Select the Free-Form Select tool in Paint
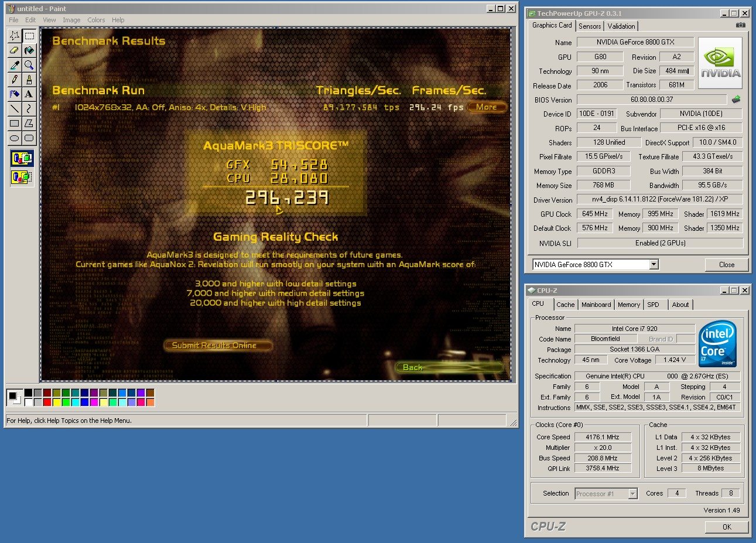 [15, 36]
